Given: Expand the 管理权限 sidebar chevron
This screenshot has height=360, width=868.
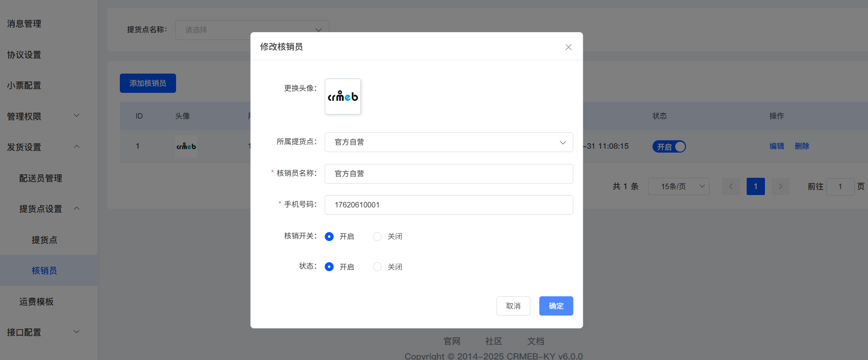Looking at the screenshot, I should tap(76, 116).
